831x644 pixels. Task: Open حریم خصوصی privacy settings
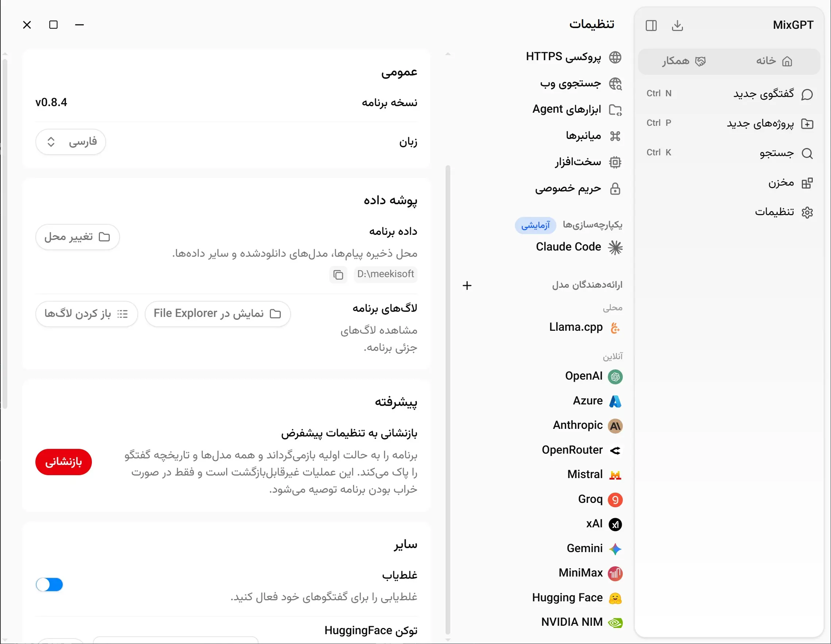[578, 189]
